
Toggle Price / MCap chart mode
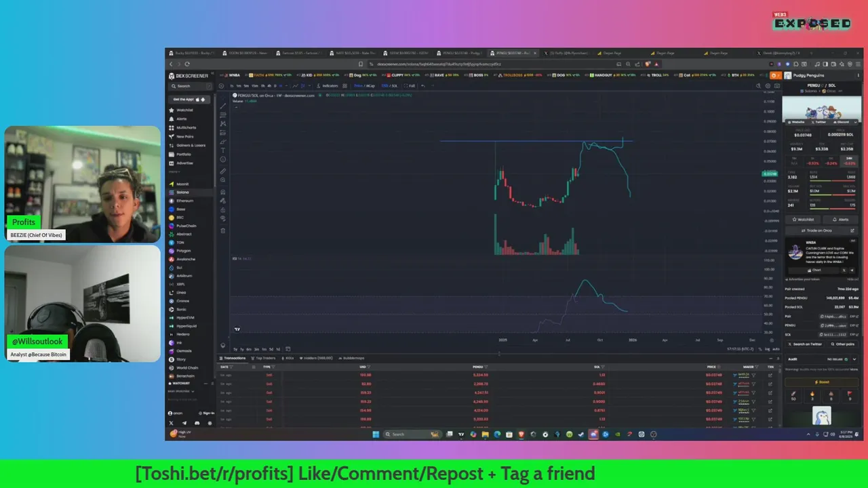click(364, 86)
